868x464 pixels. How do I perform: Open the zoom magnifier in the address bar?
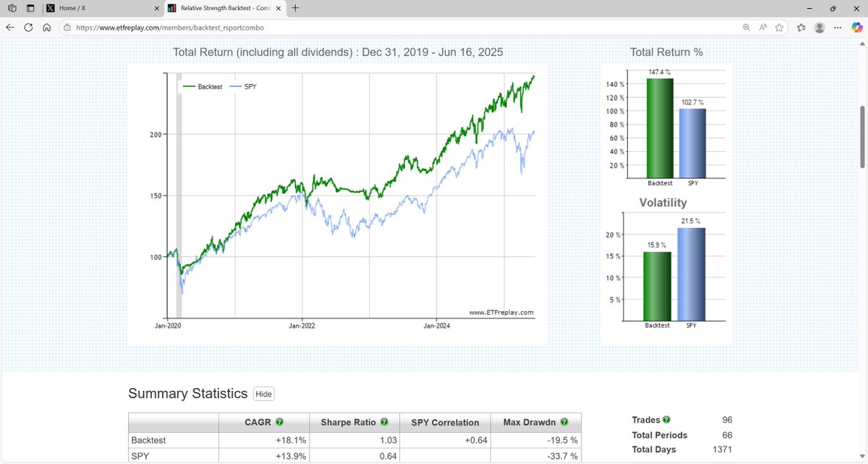pos(746,27)
